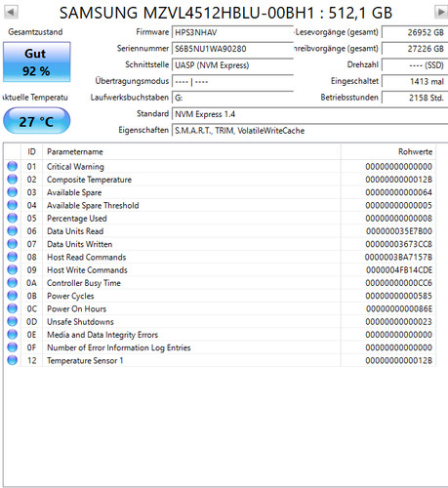The image size is (448, 488).
Task: Click the 27 °C temperature button
Action: click(x=36, y=121)
